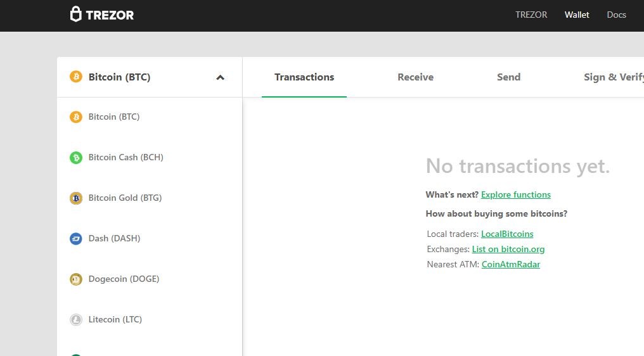Click the silver Litecoin coin icon

pos(76,320)
